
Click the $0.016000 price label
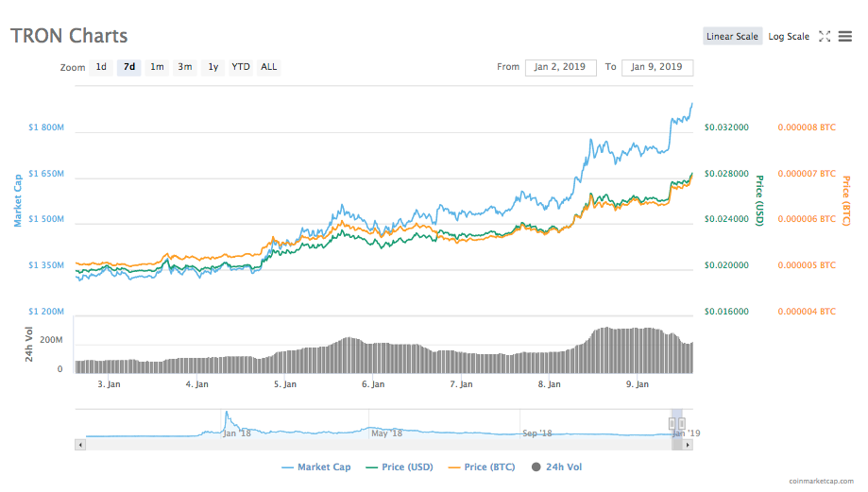pos(726,312)
